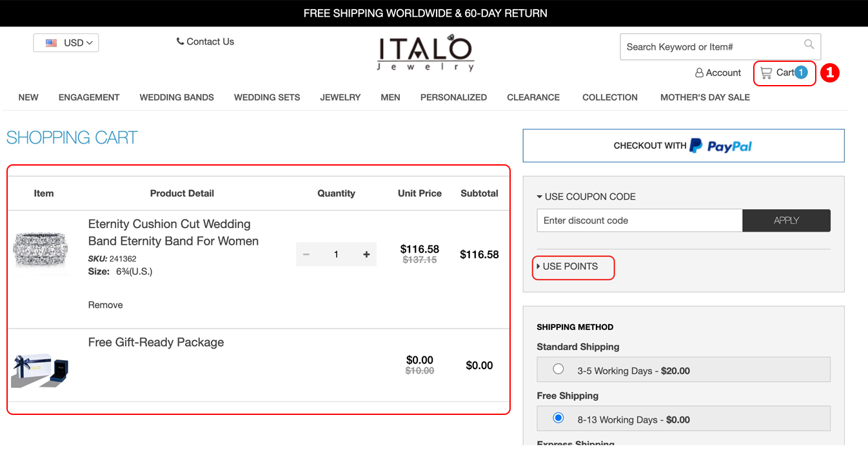Open the USD currency dropdown
The height and width of the screenshot is (451, 868).
pos(66,43)
